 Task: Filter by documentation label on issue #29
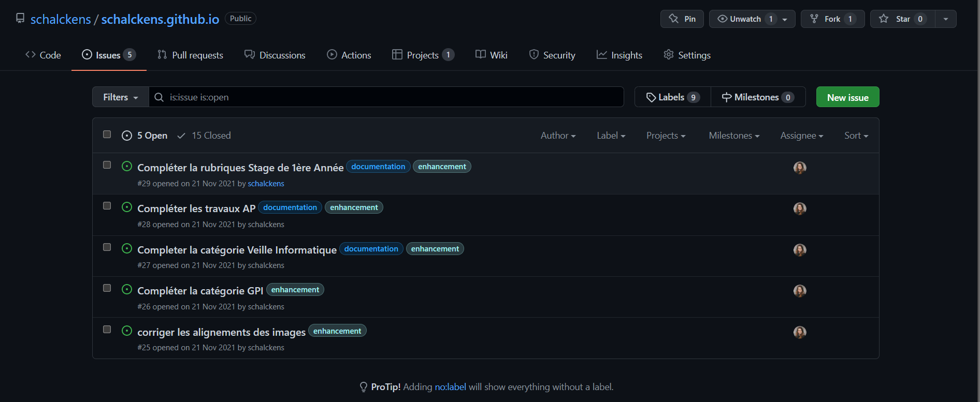click(378, 167)
